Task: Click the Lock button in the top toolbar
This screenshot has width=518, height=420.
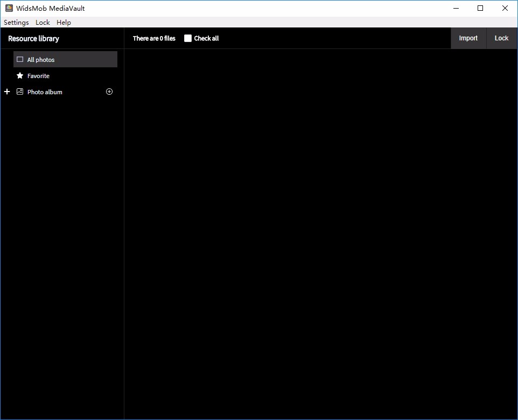Action: [501, 38]
